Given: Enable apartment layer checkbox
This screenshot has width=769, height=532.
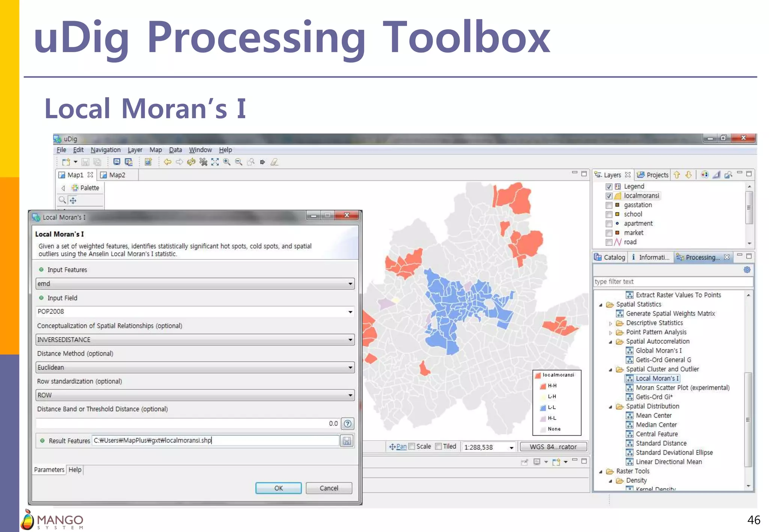Looking at the screenshot, I should [609, 224].
